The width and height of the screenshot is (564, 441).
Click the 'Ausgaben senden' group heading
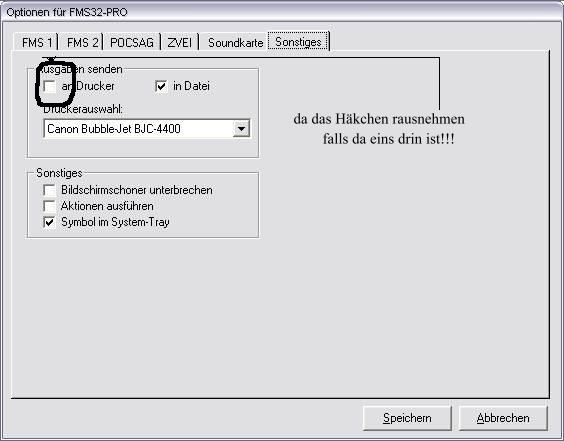[x=79, y=69]
